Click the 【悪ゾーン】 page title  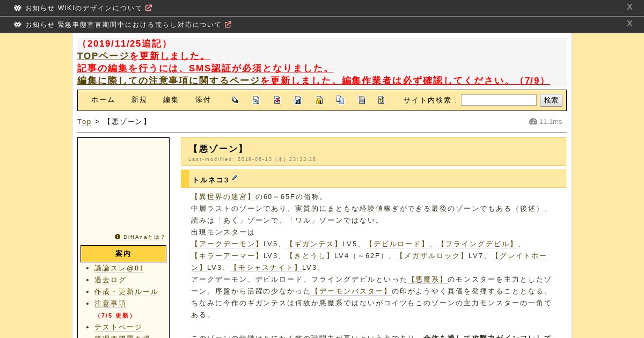(218, 149)
